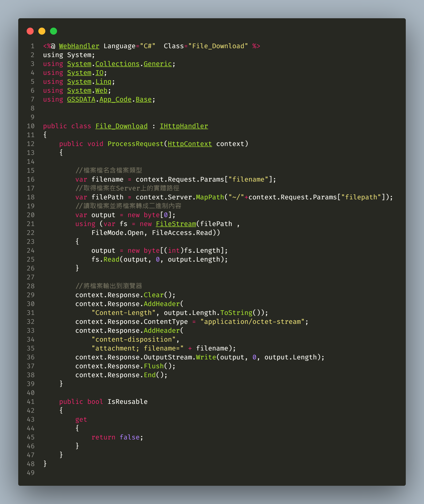Click the MapPath method call
This screenshot has width=424, height=504.
click(x=210, y=197)
